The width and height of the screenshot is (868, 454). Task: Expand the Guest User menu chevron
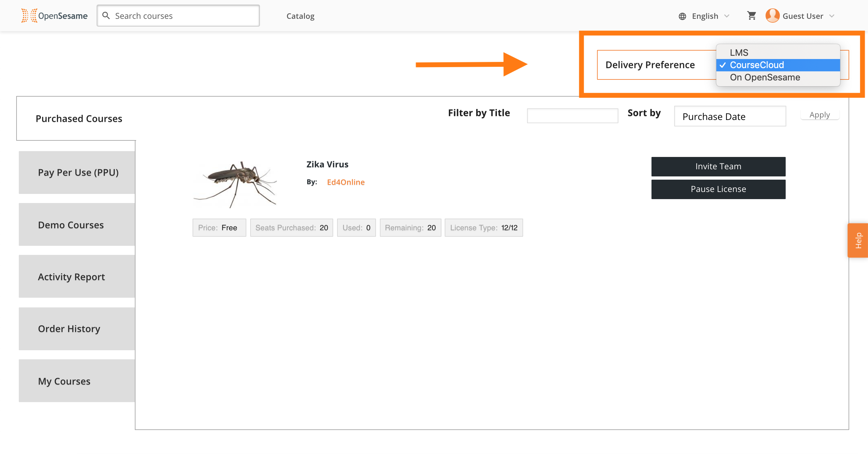[832, 16]
